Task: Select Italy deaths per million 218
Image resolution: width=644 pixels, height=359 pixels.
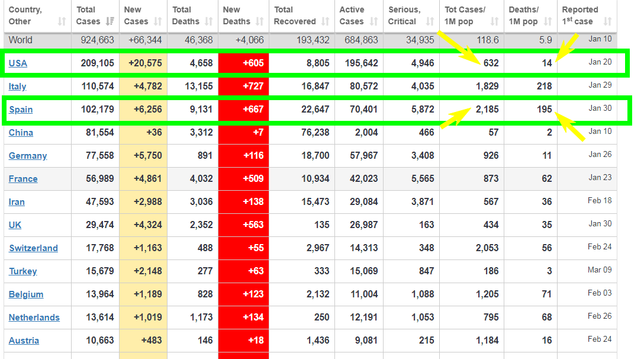Action: (544, 86)
